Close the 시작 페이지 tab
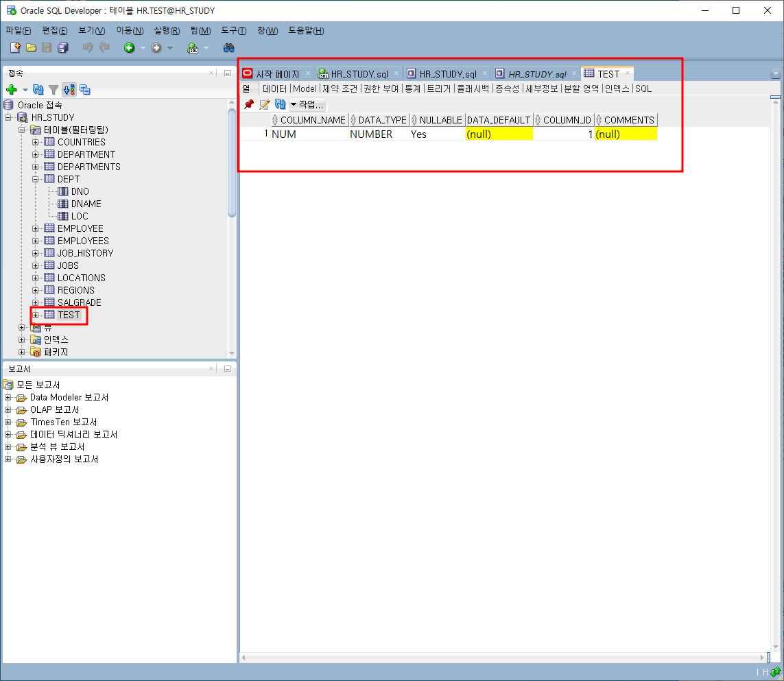The image size is (784, 681). [x=308, y=73]
